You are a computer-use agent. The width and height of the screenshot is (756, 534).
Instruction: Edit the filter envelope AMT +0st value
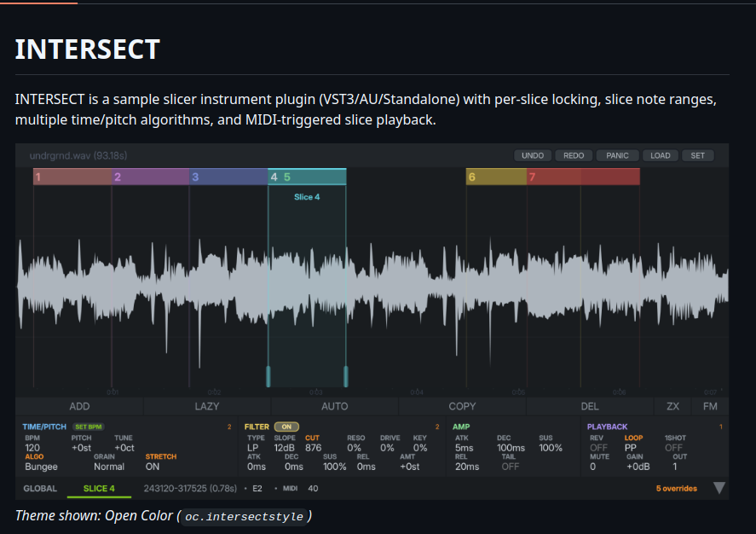pyautogui.click(x=409, y=467)
